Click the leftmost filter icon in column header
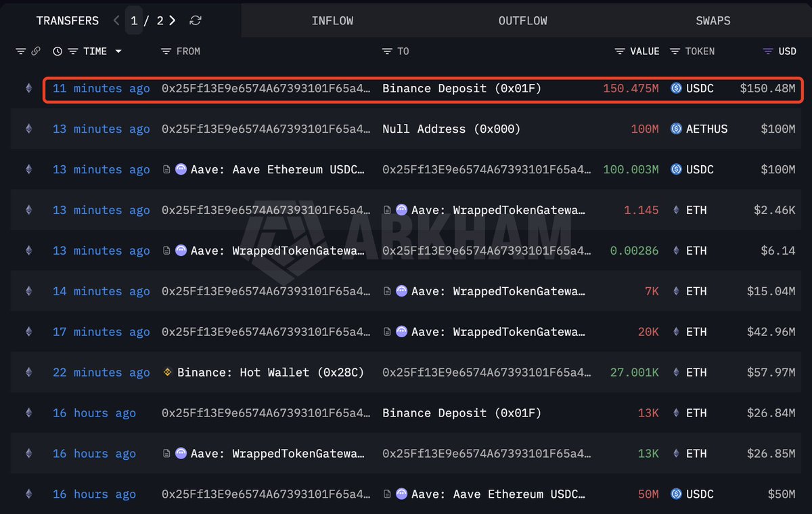Screen dimensions: 812x514 (x=20, y=51)
